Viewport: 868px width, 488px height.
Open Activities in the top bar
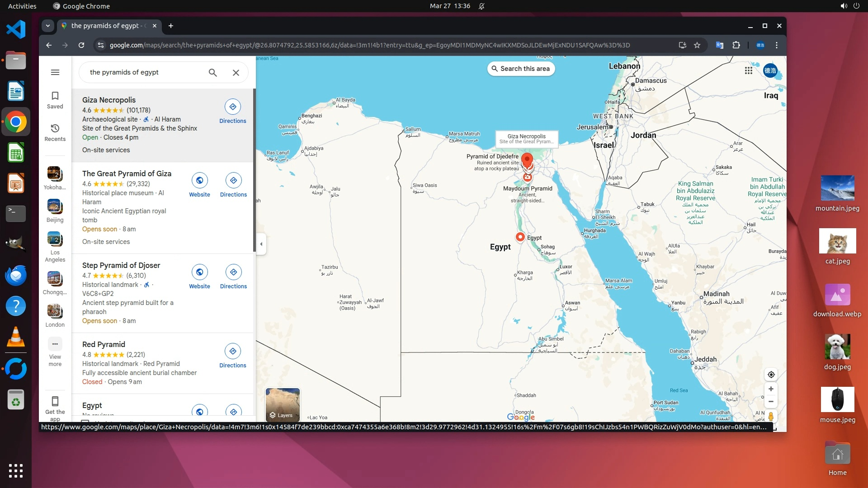[22, 6]
